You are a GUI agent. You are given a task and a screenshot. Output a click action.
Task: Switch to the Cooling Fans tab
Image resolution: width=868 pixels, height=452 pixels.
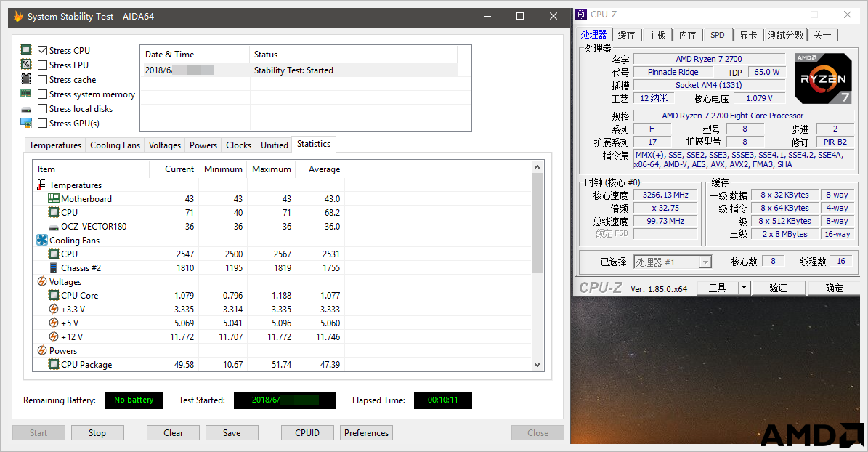pyautogui.click(x=115, y=145)
